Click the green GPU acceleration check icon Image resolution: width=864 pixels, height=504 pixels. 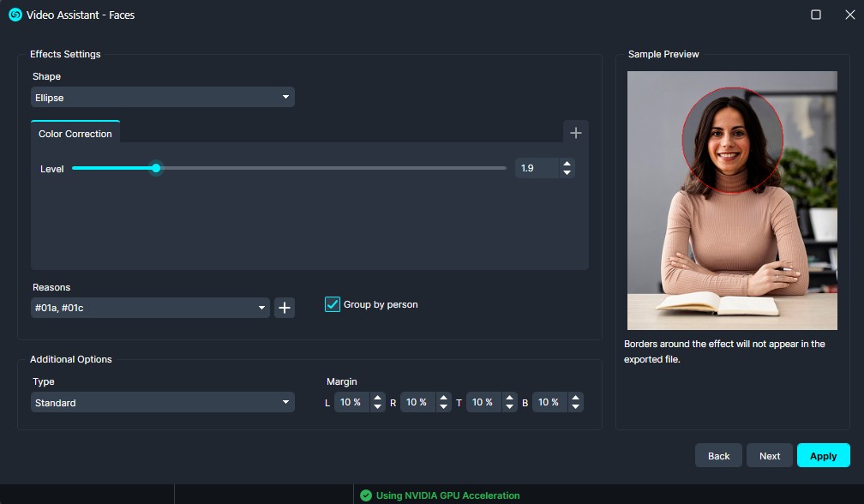coord(366,495)
